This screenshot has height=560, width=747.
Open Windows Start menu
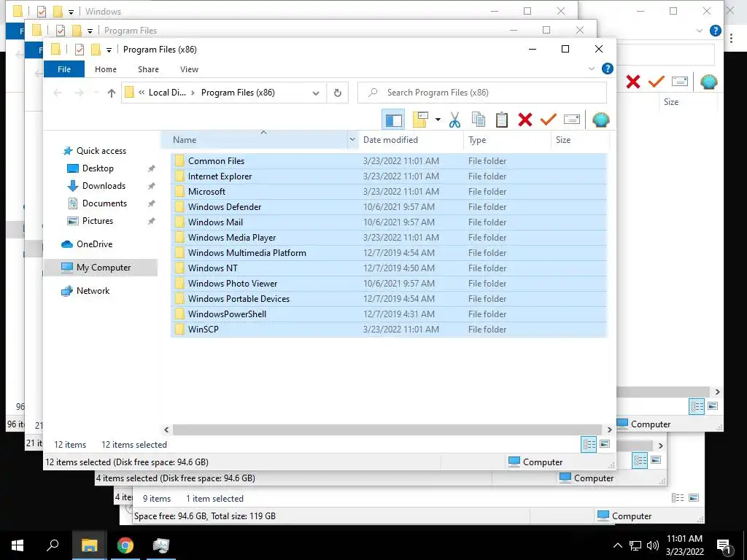[x=18, y=545]
